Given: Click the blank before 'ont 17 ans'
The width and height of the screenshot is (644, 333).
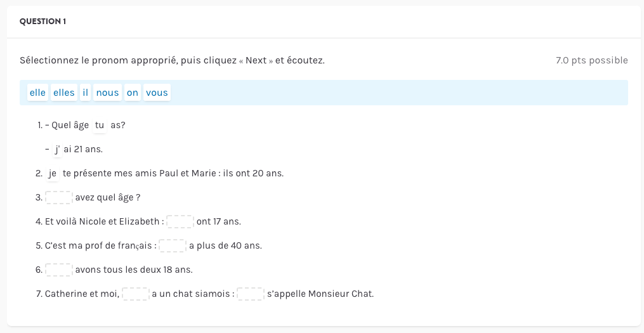Looking at the screenshot, I should pos(180,221).
